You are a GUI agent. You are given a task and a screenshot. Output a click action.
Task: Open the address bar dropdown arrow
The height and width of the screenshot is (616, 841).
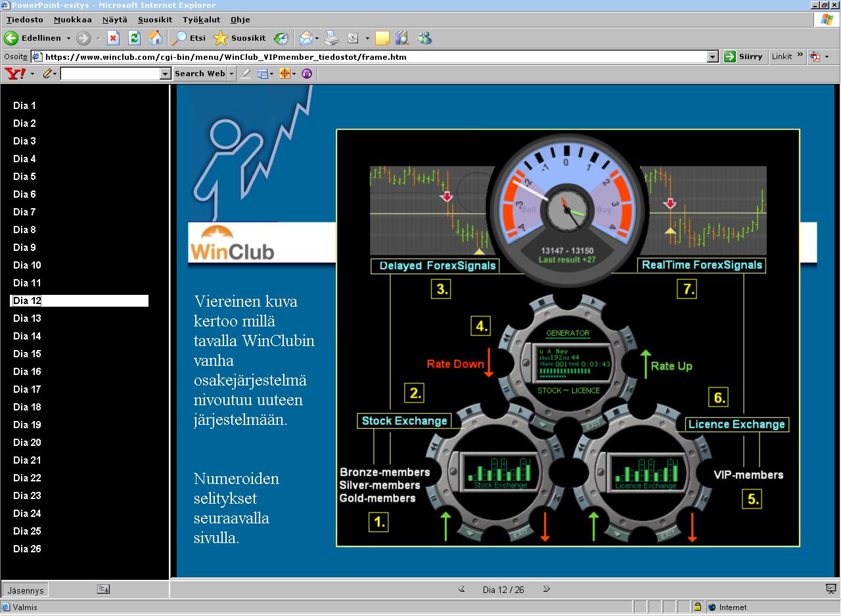pyautogui.click(x=713, y=57)
